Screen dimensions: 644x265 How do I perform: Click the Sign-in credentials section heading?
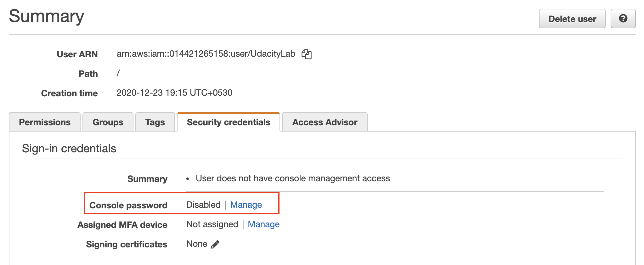tap(69, 149)
